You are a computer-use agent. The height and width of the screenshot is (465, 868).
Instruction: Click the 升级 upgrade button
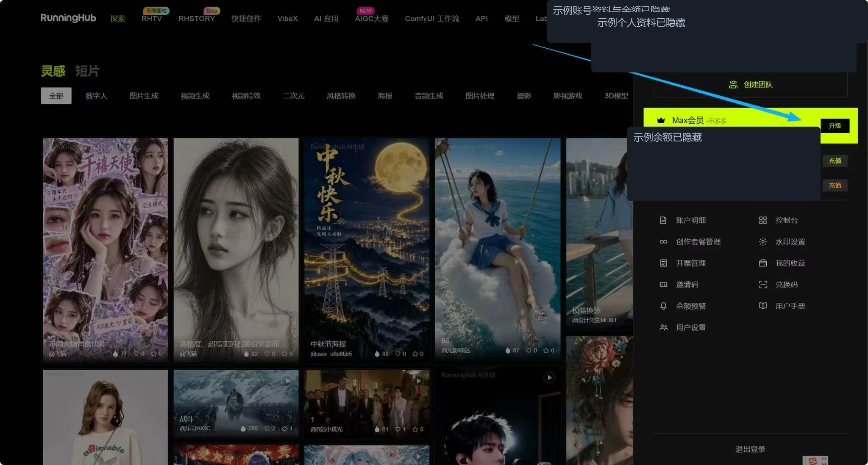(x=835, y=126)
